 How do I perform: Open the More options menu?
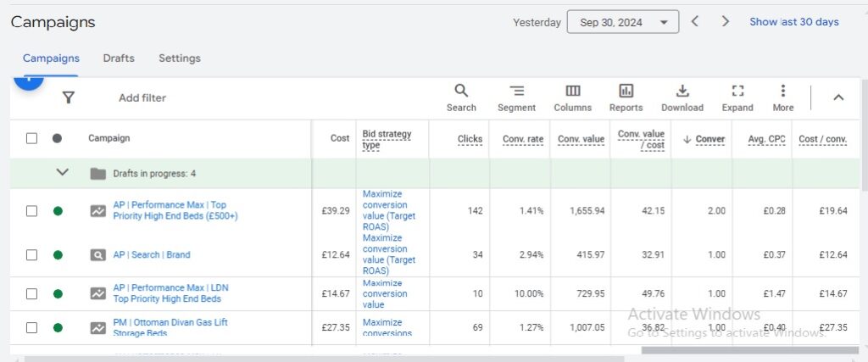[x=783, y=97]
